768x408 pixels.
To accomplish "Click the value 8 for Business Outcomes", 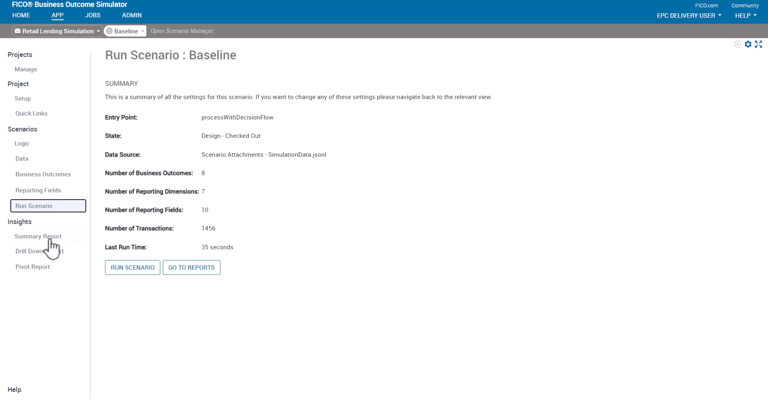I will click(x=203, y=173).
